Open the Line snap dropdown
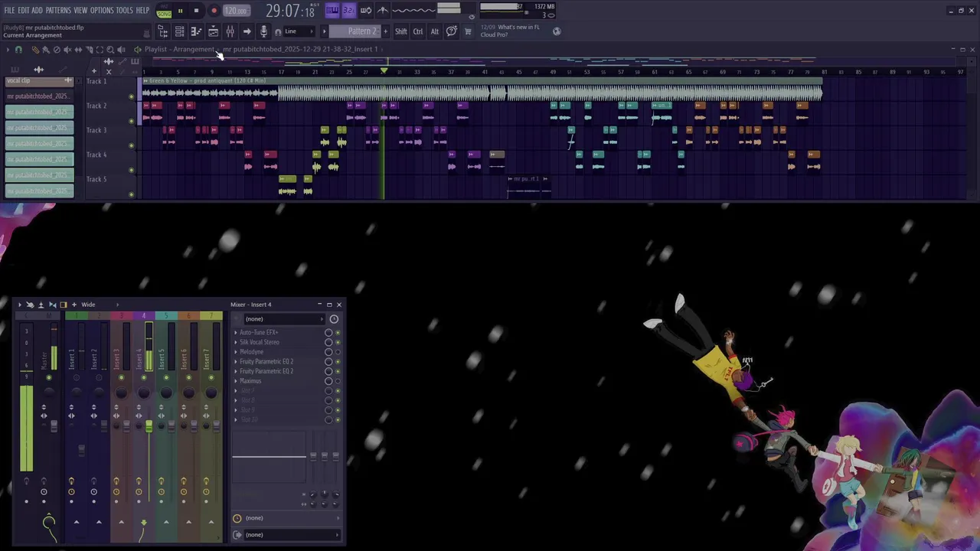Viewport: 980px width, 551px height. click(299, 31)
